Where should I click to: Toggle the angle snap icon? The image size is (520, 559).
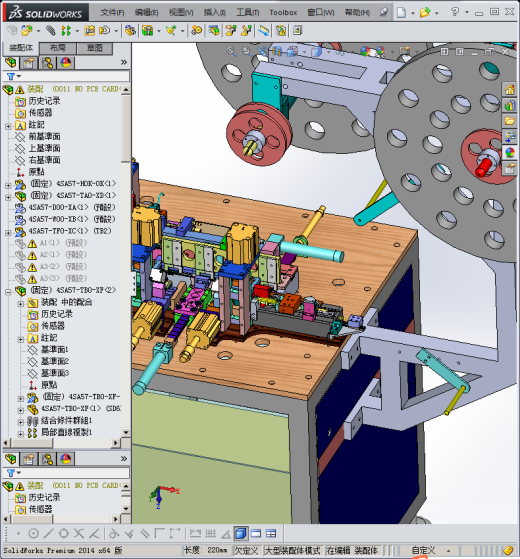pos(226,534)
